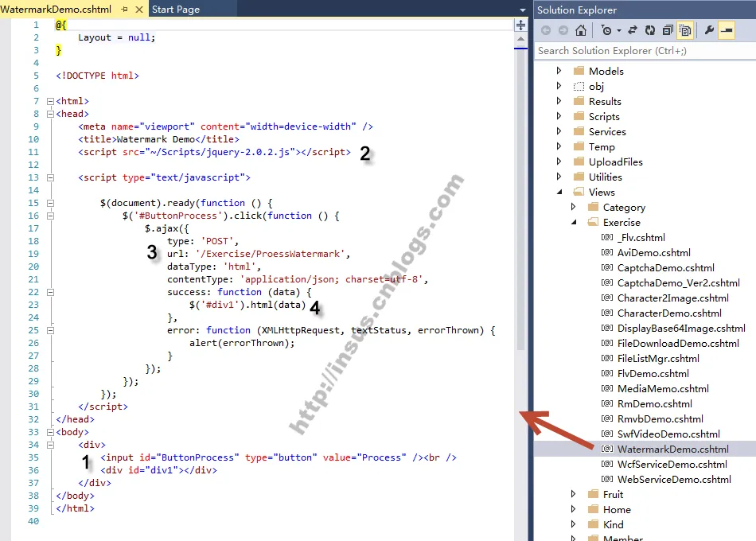This screenshot has width=756, height=541.
Task: Switch to the Start Page tab
Action: 175,10
